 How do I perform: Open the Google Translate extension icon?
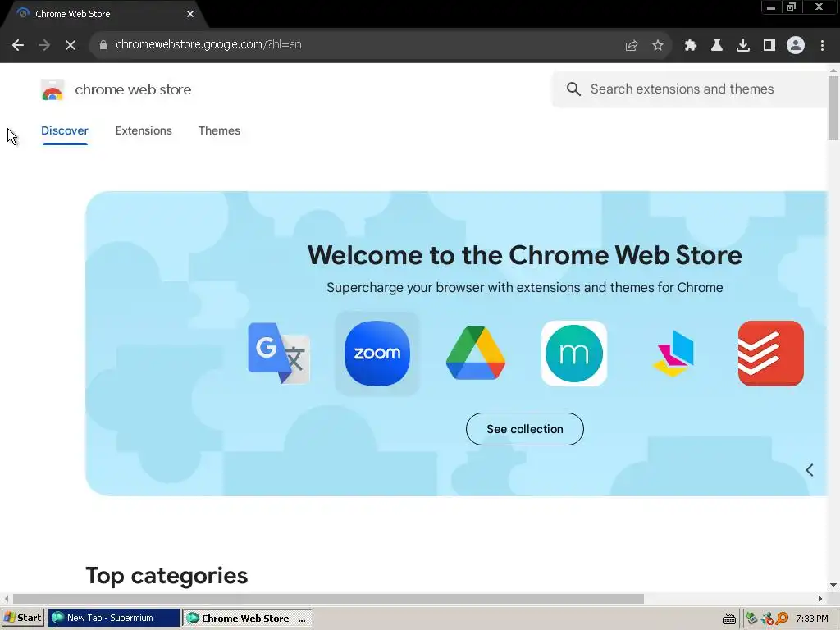tap(279, 353)
